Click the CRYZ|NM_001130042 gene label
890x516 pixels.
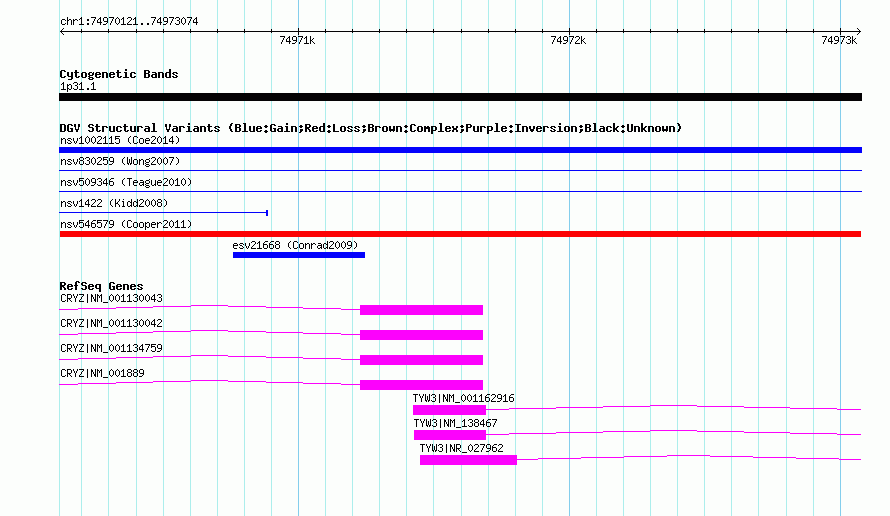[x=111, y=323]
